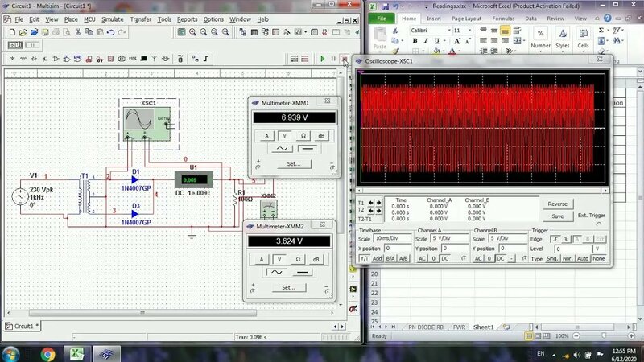Select ammeter A mode on Multimeter-XMM1

[266, 136]
